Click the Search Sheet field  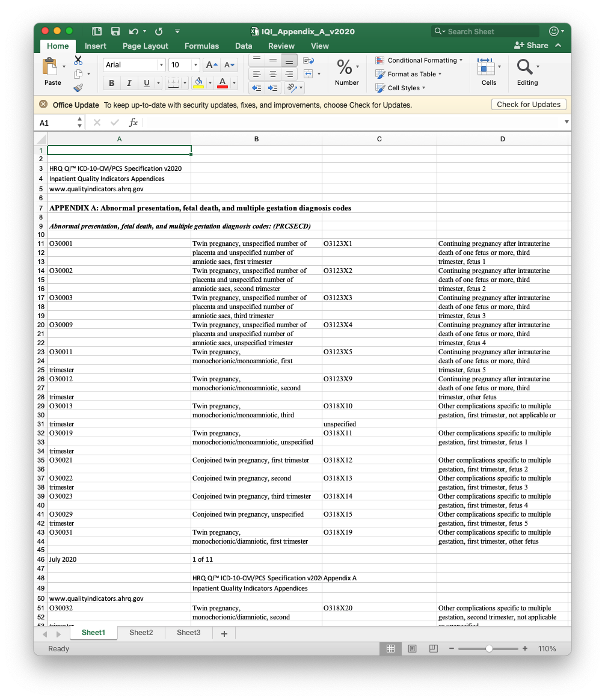click(x=485, y=31)
